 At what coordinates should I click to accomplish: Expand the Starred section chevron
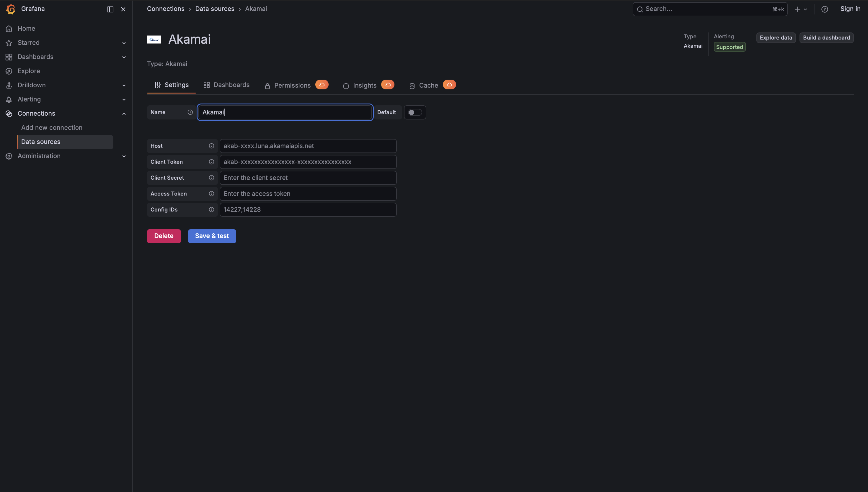point(124,43)
